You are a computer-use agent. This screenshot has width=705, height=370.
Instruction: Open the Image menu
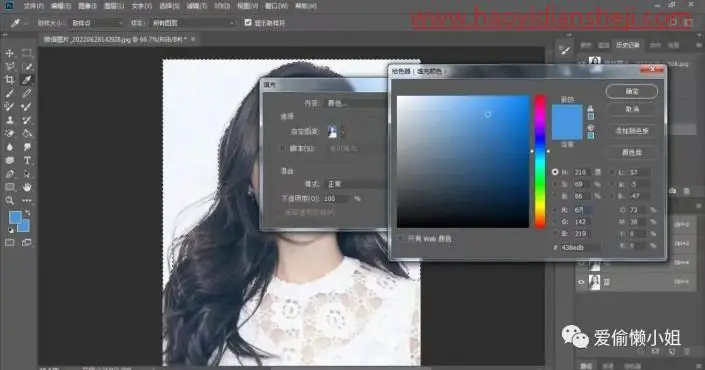pyautogui.click(x=87, y=6)
